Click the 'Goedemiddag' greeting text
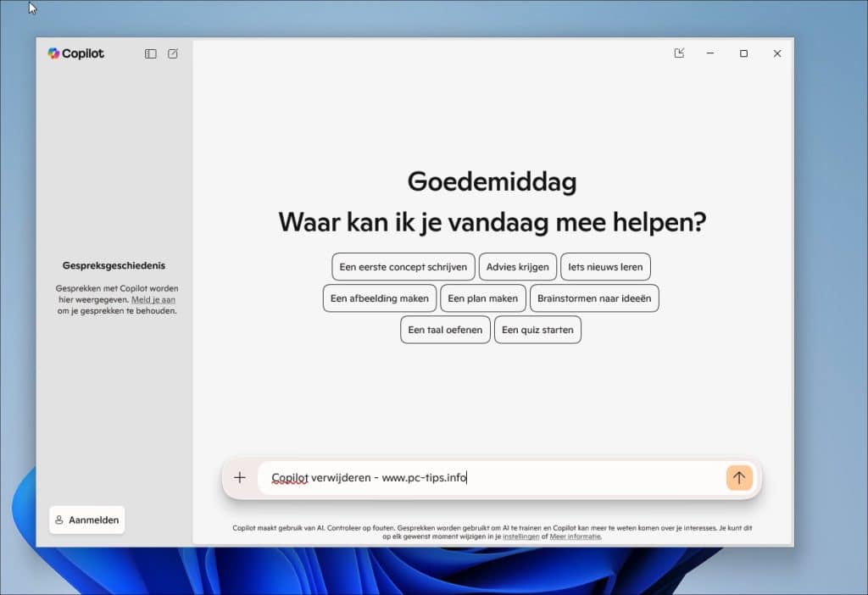Viewport: 868px width, 595px height. [x=492, y=182]
